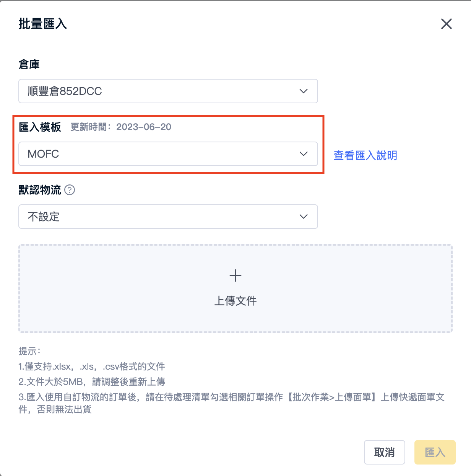Click the 批量匯入 dialog title
The image size is (471, 476).
43,24
